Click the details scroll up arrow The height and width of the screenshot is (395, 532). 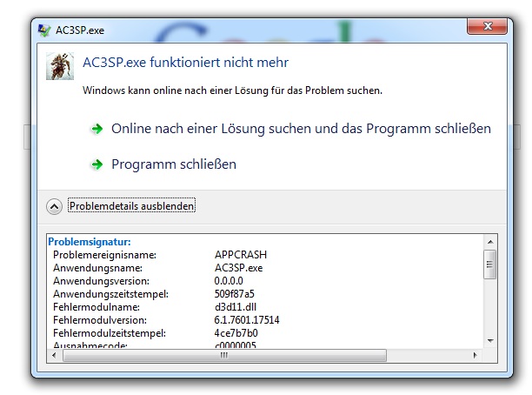[x=490, y=242]
